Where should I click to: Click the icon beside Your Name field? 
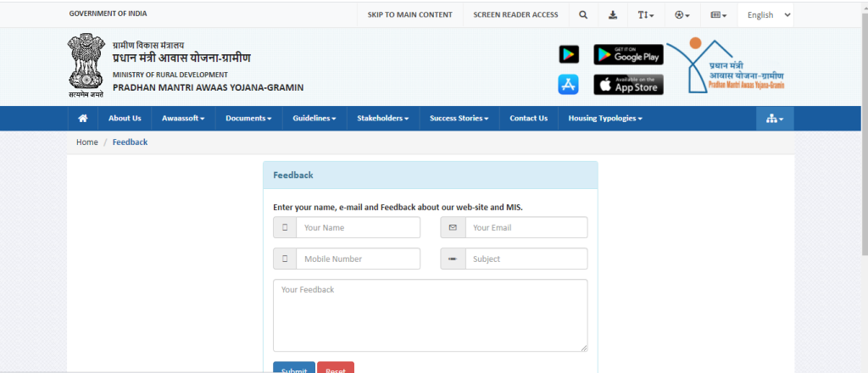point(285,227)
